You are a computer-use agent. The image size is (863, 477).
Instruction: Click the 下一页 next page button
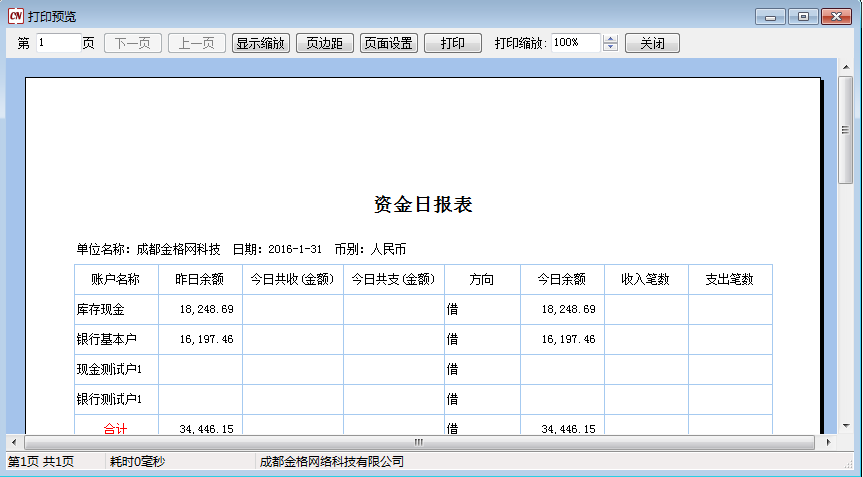[x=133, y=43]
